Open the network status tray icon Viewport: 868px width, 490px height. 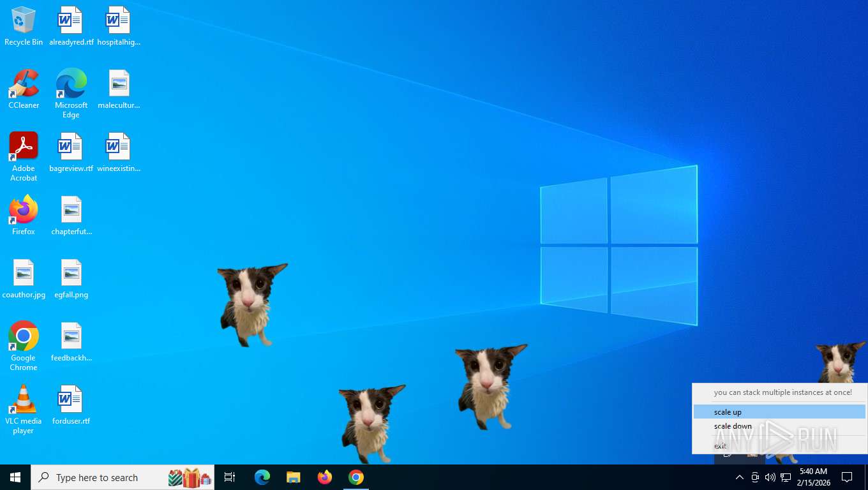pyautogui.click(x=786, y=477)
